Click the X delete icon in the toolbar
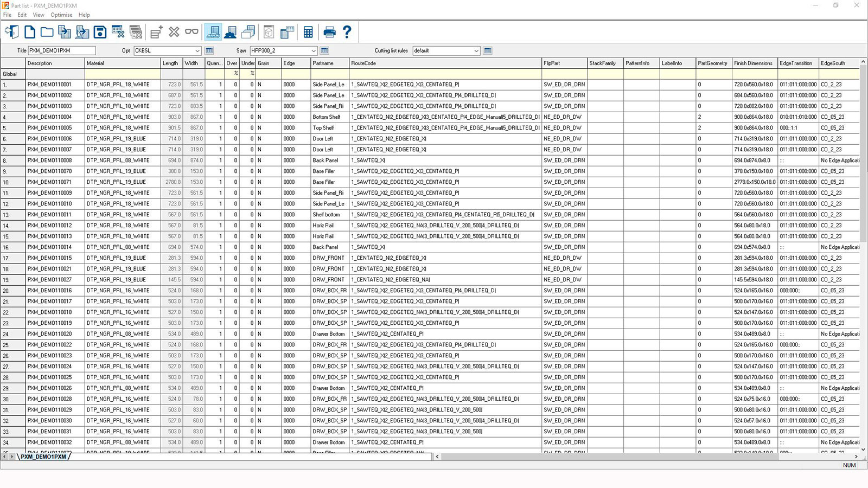 (174, 32)
